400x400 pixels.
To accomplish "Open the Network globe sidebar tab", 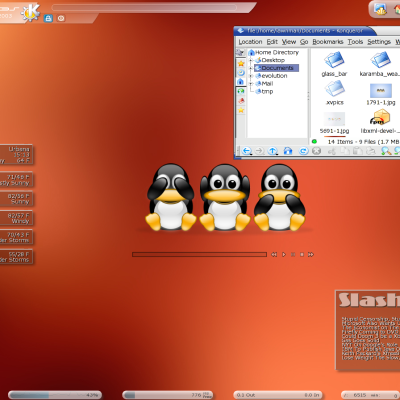I will [241, 91].
